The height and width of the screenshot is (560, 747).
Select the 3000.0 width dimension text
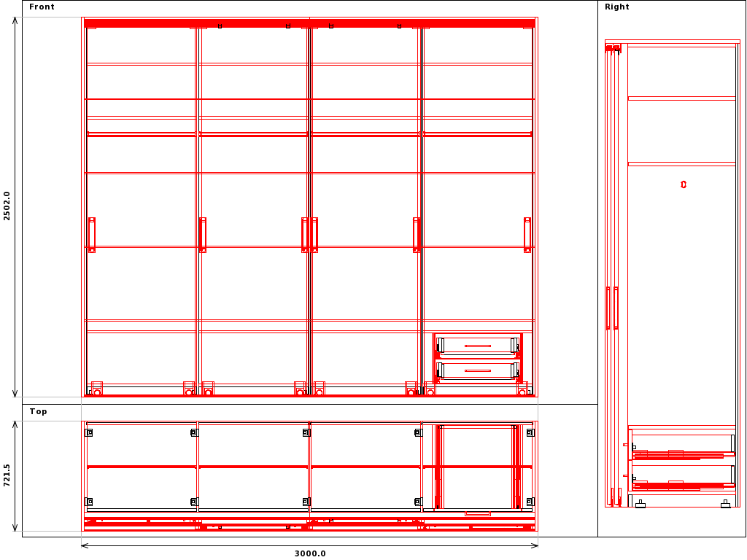point(310,553)
